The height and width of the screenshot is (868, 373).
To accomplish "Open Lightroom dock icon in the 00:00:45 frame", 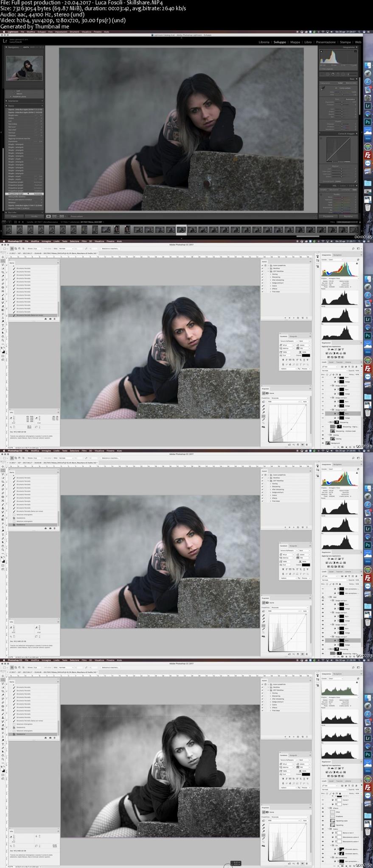I will pyautogui.click(x=368, y=106).
